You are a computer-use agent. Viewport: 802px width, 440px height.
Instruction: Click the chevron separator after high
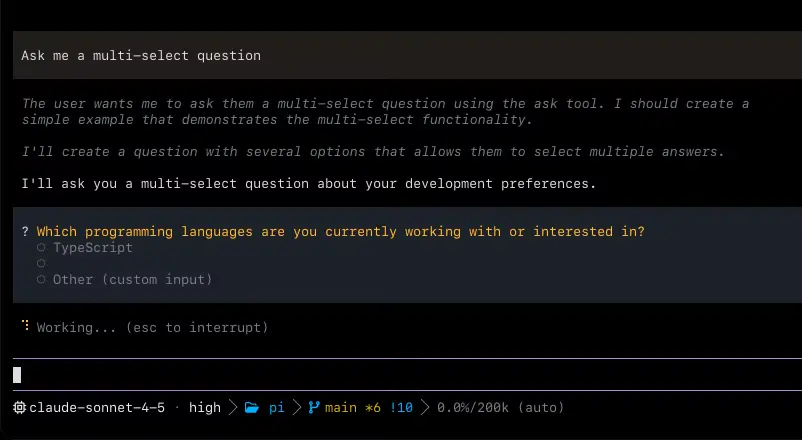point(233,407)
